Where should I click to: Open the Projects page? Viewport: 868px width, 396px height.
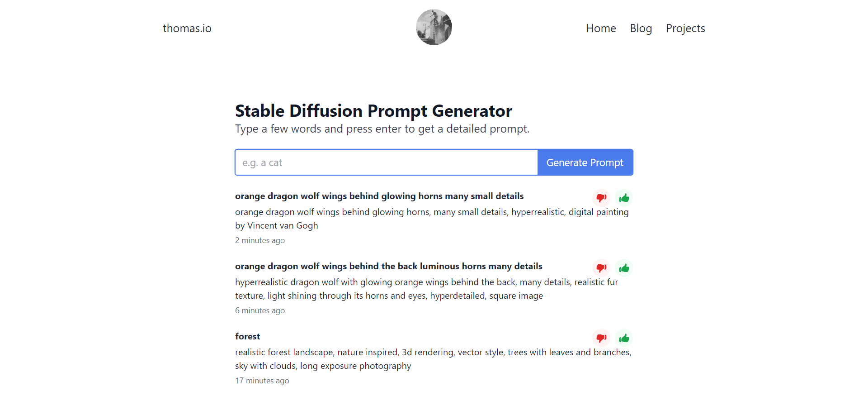tap(685, 28)
